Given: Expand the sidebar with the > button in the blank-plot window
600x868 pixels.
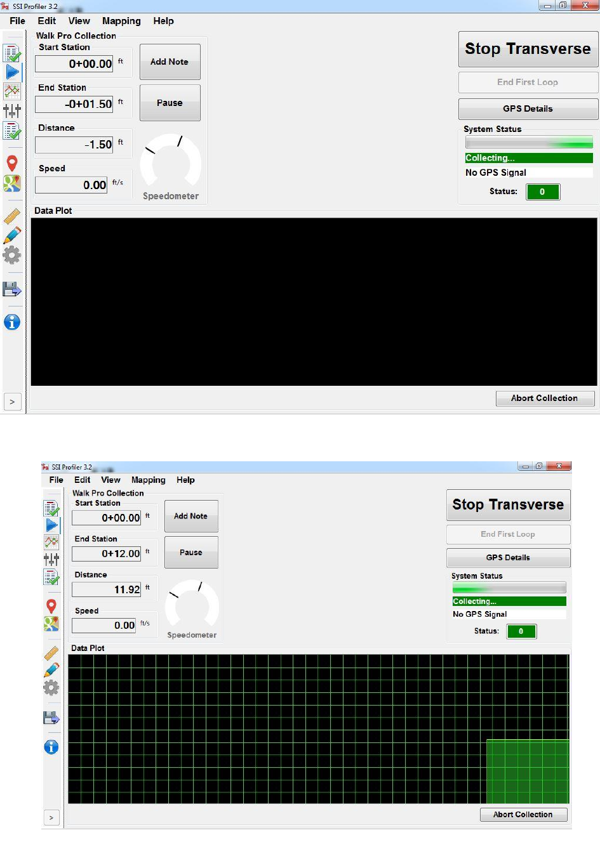Looking at the screenshot, I should [x=12, y=402].
